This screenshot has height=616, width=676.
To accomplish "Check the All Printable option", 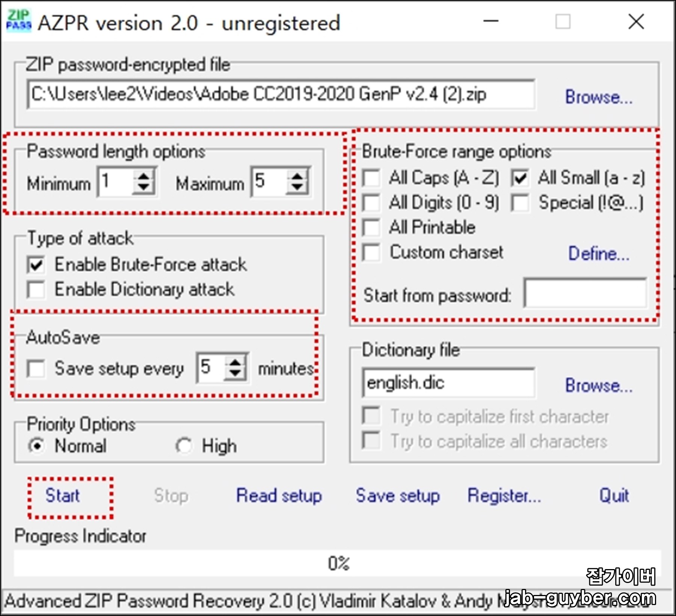I will [372, 227].
